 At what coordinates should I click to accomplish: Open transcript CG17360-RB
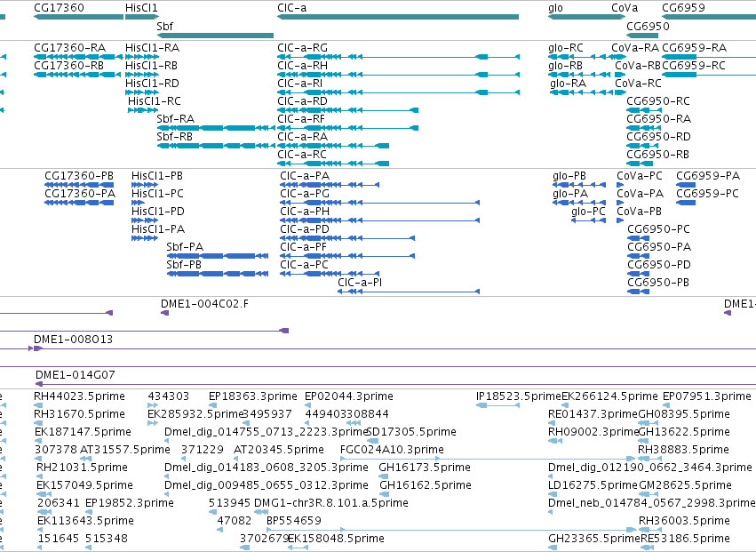(68, 65)
